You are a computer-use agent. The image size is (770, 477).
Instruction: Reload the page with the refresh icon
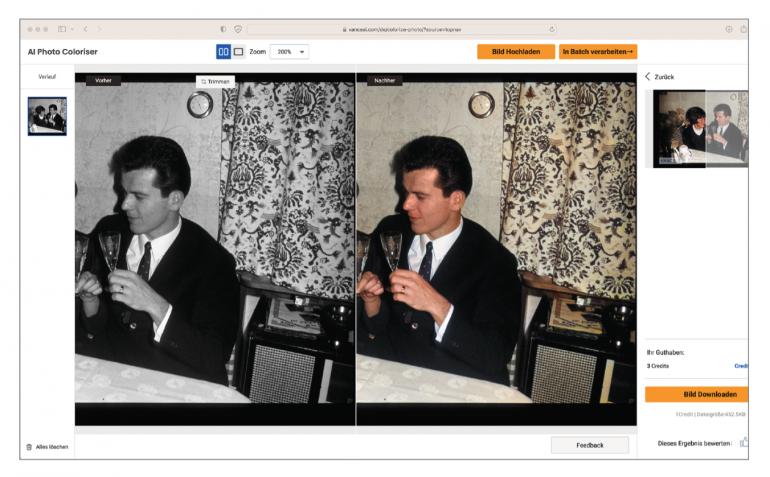coord(552,29)
